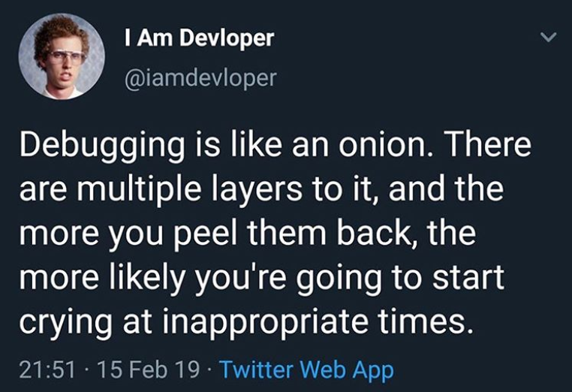Screen dimensions: 572x392
Task: Click the Twitter Web App source link
Action: [x=307, y=369]
